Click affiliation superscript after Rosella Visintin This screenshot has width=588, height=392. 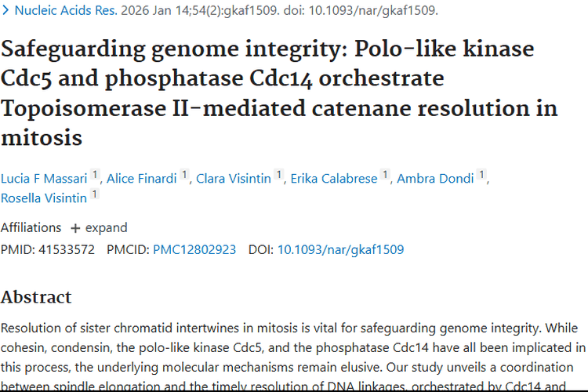[x=95, y=195]
